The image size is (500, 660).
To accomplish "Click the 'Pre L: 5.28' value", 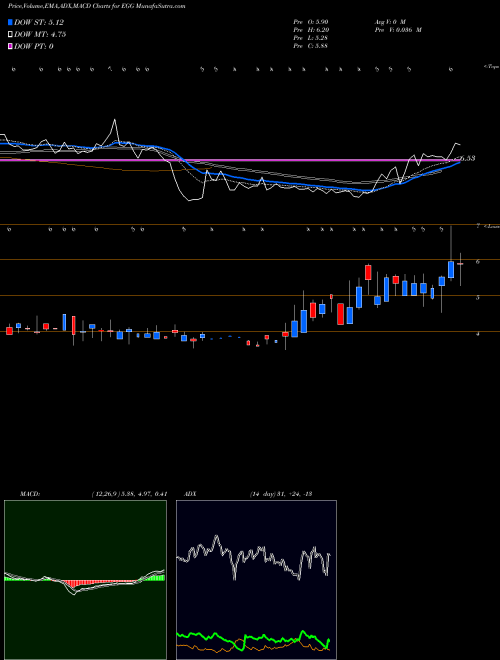I will (x=311, y=37).
